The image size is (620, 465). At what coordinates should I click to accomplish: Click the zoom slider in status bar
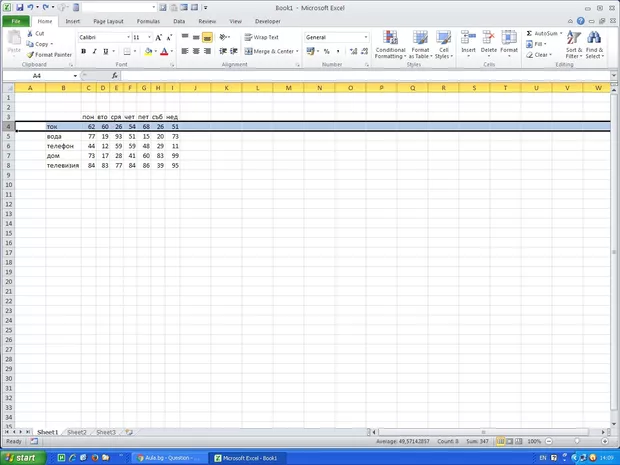click(577, 441)
